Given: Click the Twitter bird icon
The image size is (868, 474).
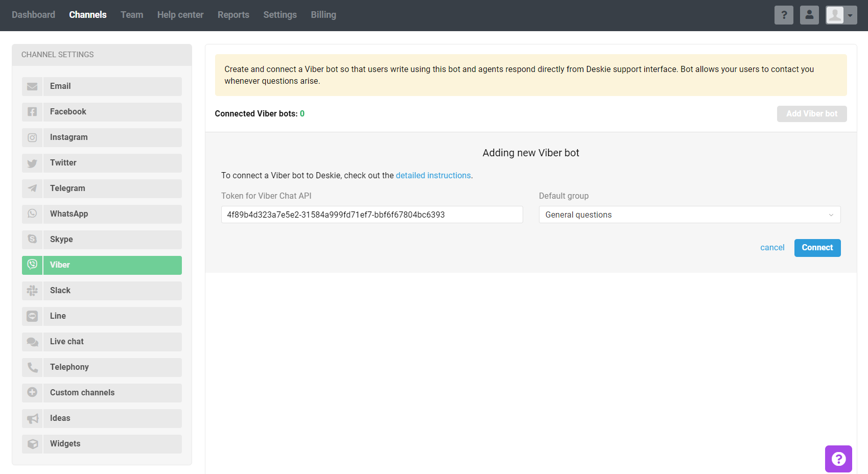Looking at the screenshot, I should click(x=32, y=163).
